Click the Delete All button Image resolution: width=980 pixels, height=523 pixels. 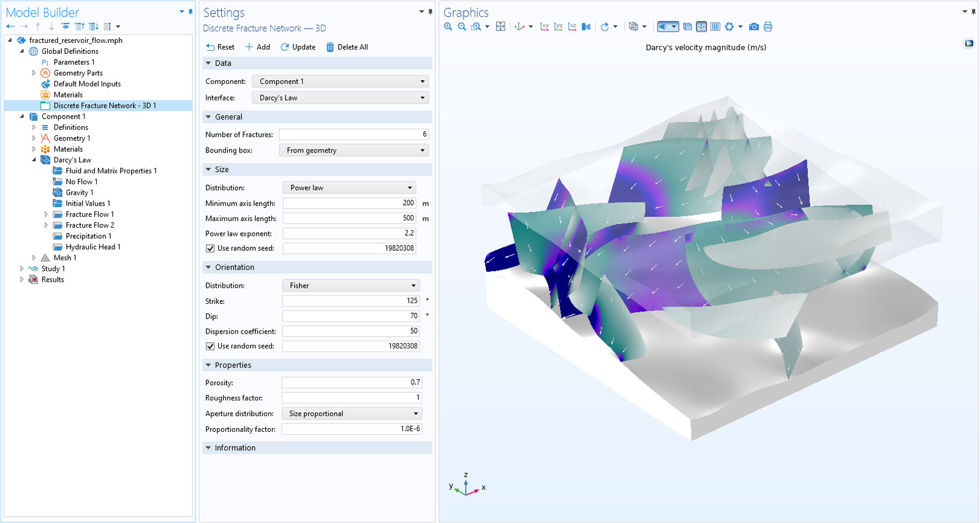[x=347, y=47]
